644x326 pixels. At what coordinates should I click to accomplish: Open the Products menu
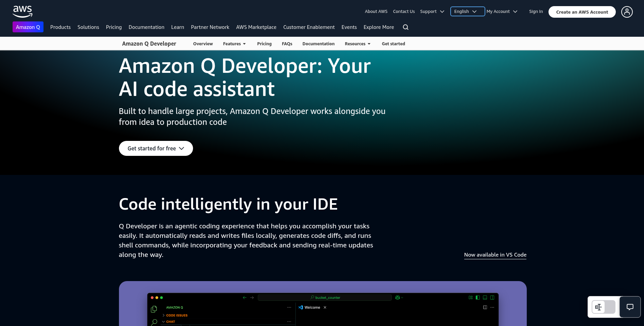60,27
